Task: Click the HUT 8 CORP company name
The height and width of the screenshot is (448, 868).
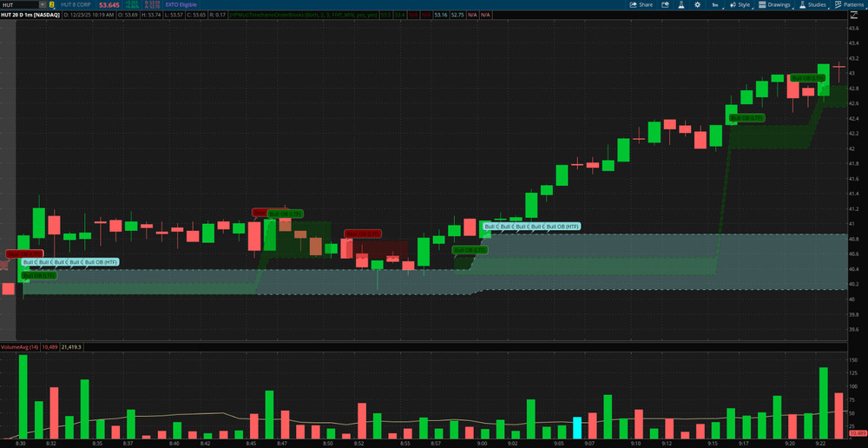Action: tap(77, 4)
